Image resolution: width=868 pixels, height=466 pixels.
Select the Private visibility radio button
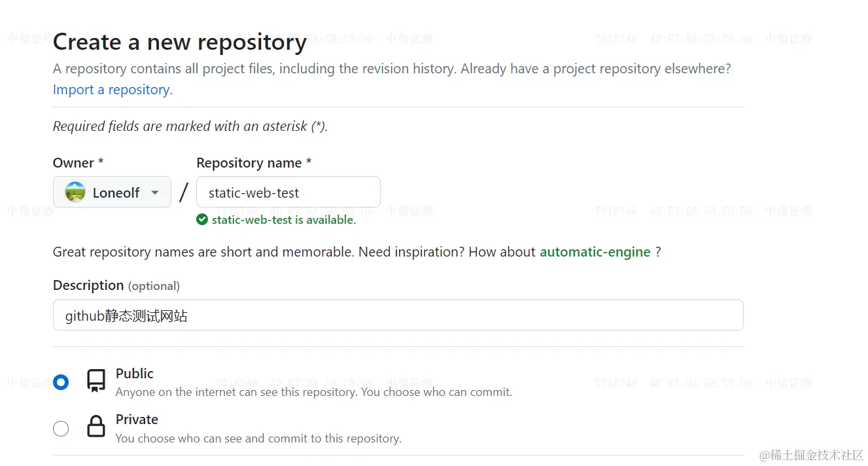[61, 429]
